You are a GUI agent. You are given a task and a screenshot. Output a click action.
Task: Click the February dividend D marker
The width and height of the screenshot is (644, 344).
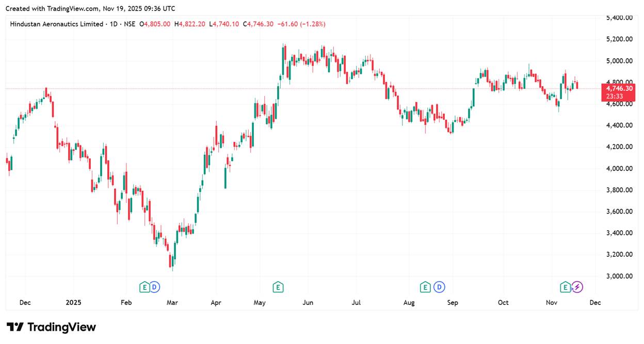pos(154,287)
